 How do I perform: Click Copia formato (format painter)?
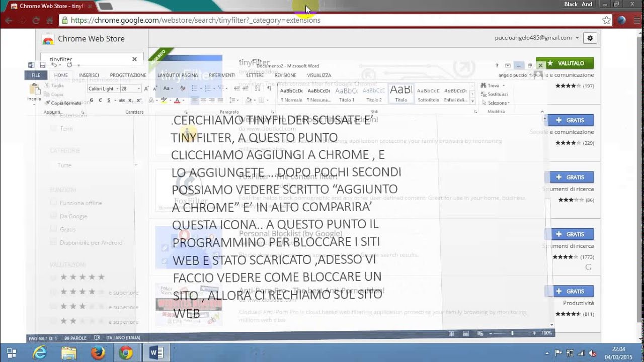tap(62, 103)
